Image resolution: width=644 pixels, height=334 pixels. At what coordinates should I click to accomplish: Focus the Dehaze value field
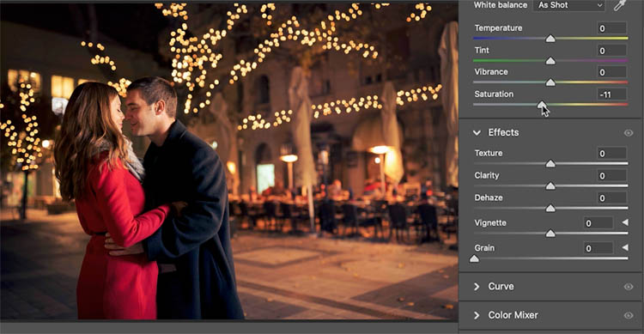[611, 197]
